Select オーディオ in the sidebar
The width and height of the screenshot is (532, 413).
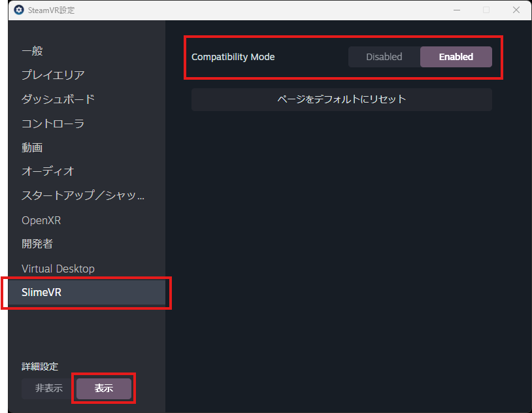86,171
